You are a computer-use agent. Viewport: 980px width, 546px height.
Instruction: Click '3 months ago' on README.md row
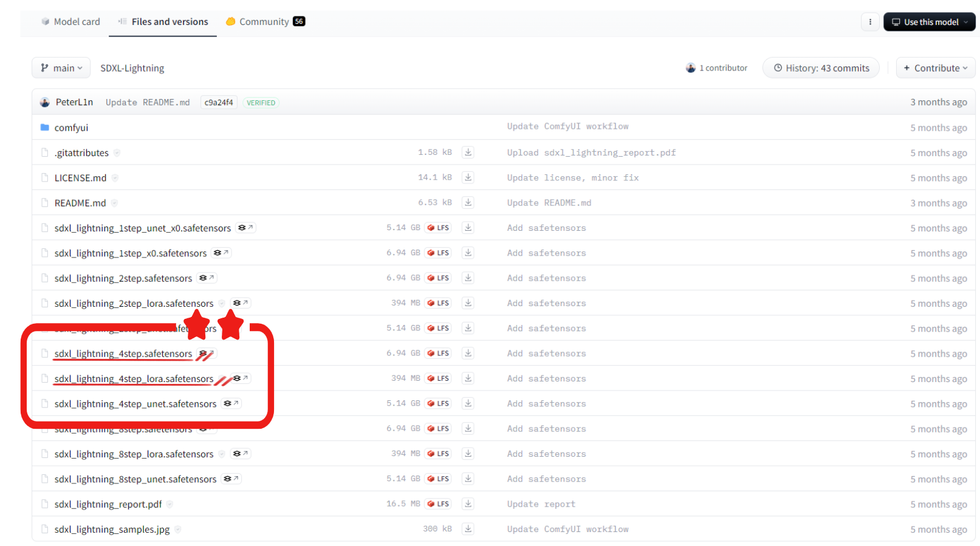938,203
